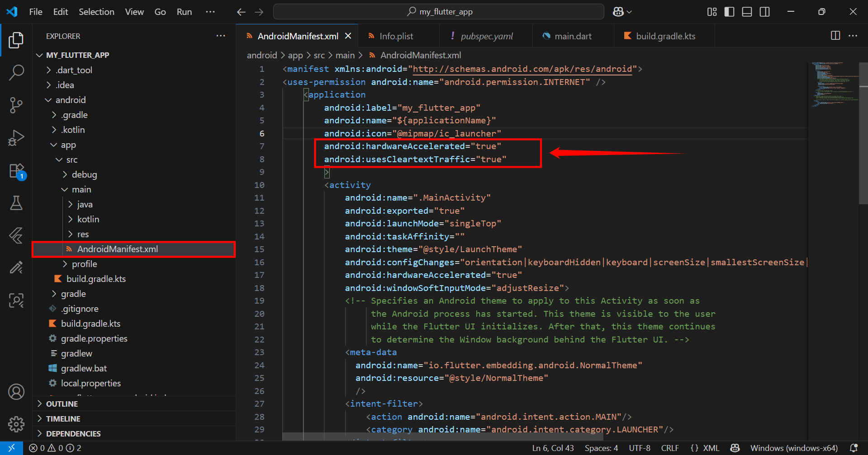This screenshot has width=868, height=455.
Task: Click the VS Code logo icon
Action: (12, 12)
